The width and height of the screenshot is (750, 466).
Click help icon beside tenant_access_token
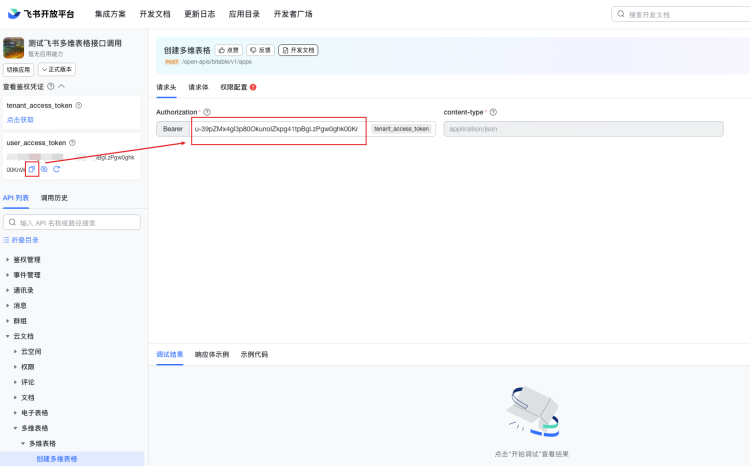point(79,105)
